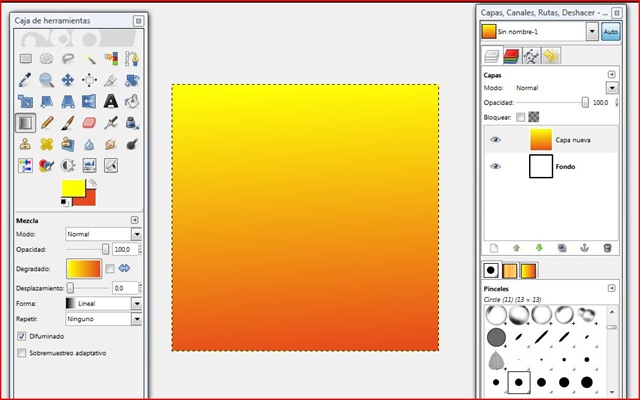Toggle the Difuminado checkbox
Image resolution: width=640 pixels, height=400 pixels.
pyautogui.click(x=22, y=336)
